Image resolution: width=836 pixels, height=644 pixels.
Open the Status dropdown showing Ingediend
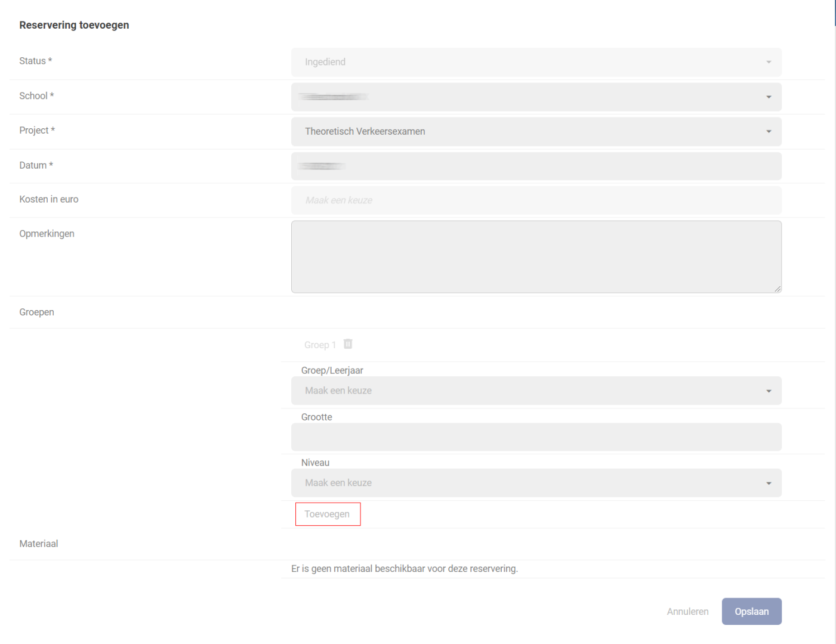point(536,62)
